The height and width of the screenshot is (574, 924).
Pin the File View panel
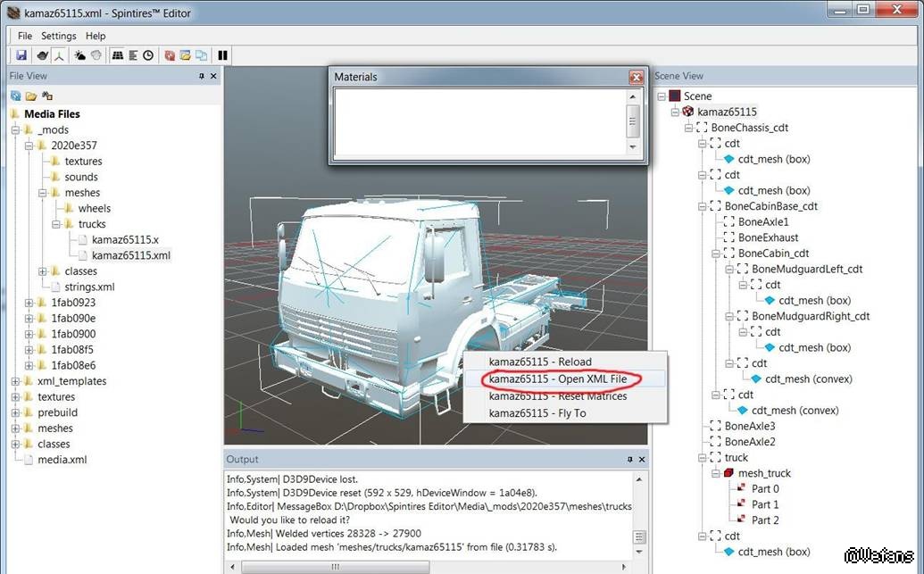202,77
